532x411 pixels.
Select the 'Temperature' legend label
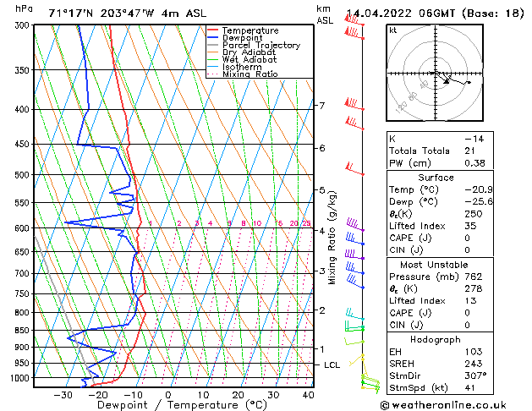tap(250, 30)
